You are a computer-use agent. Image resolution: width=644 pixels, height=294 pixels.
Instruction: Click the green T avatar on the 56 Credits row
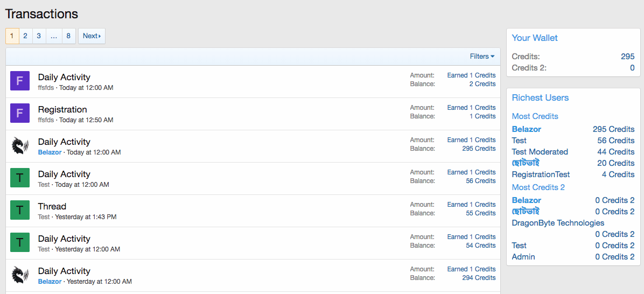pos(20,178)
